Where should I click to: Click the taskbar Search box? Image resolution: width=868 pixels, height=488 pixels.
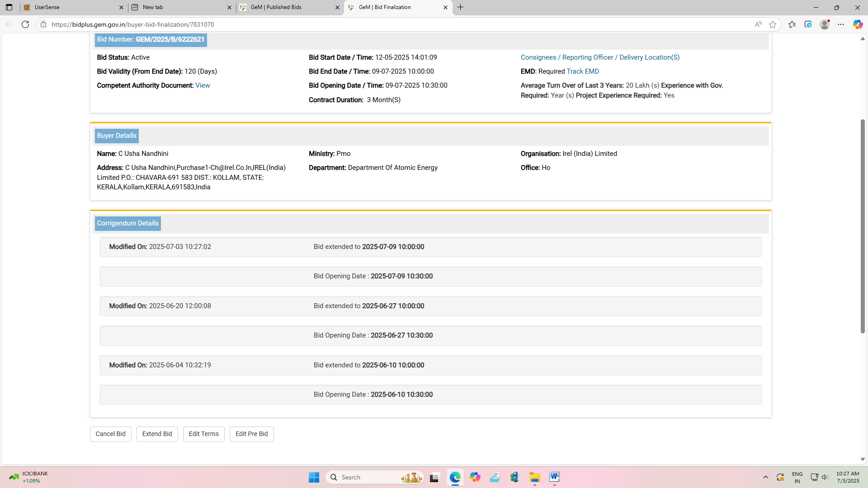point(374,477)
